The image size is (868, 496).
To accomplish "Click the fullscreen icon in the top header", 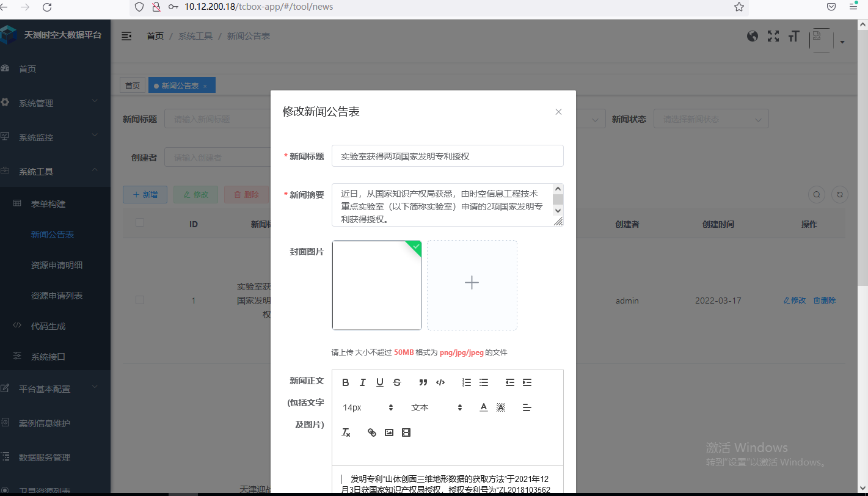I will pyautogui.click(x=773, y=36).
